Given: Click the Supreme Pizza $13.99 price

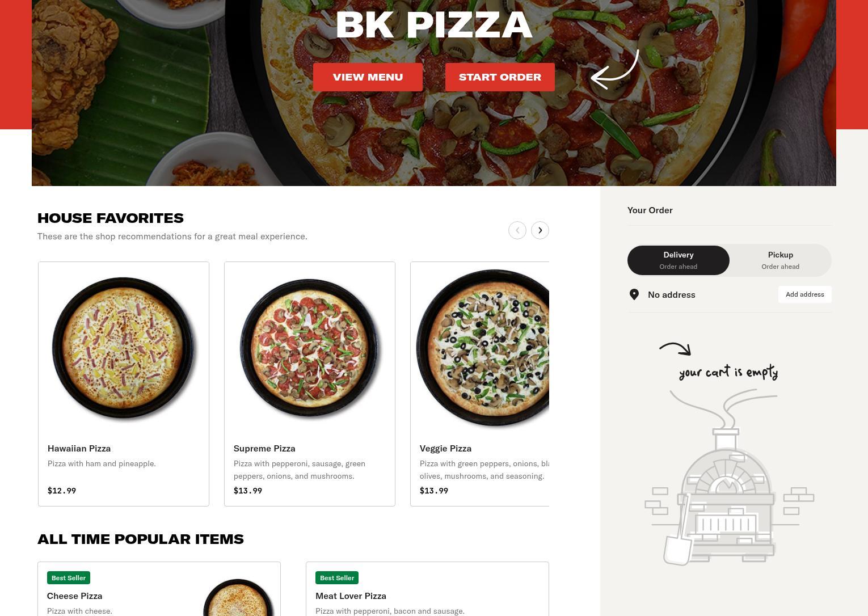Looking at the screenshot, I should click(x=248, y=491).
